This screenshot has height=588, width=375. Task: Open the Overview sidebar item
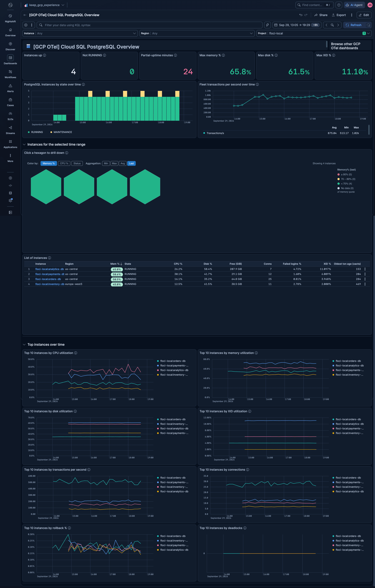[10, 32]
